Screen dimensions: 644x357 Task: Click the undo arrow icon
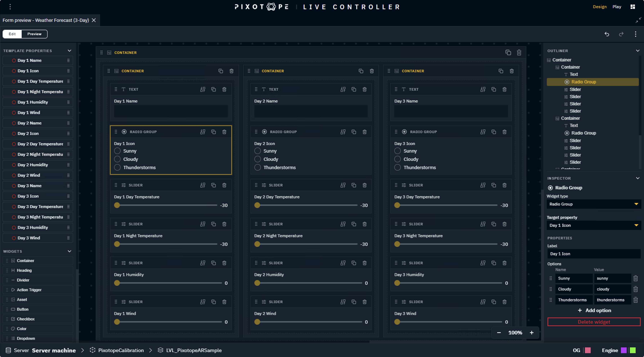[x=607, y=34]
